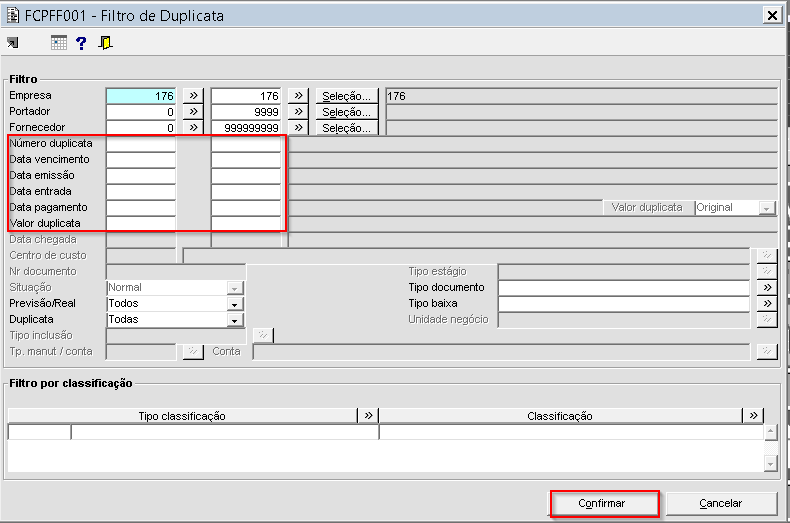Image resolution: width=790 pixels, height=523 pixels.
Task: Focus second Data emissão field
Action: point(246,175)
